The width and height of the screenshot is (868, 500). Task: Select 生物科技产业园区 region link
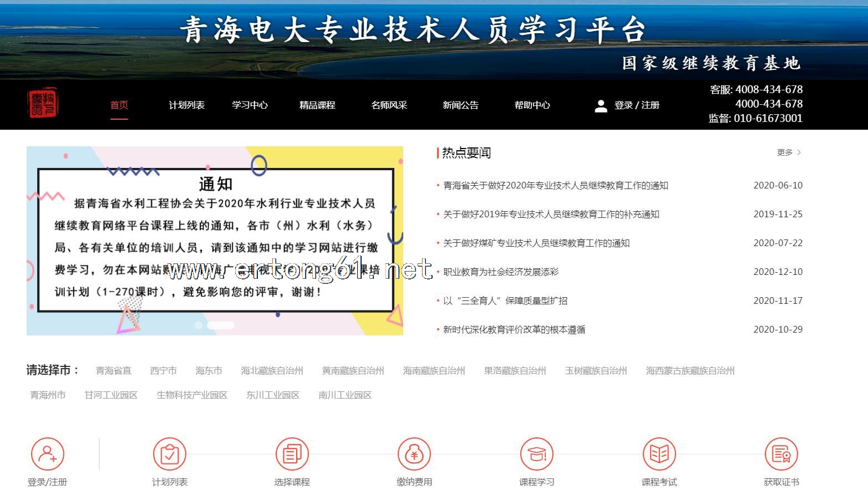click(192, 395)
